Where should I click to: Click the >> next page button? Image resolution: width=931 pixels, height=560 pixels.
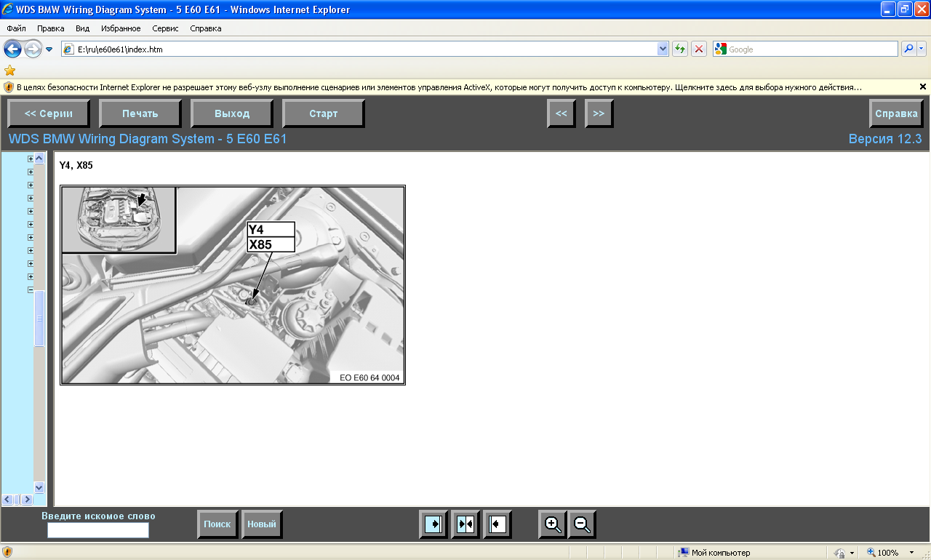coord(599,113)
